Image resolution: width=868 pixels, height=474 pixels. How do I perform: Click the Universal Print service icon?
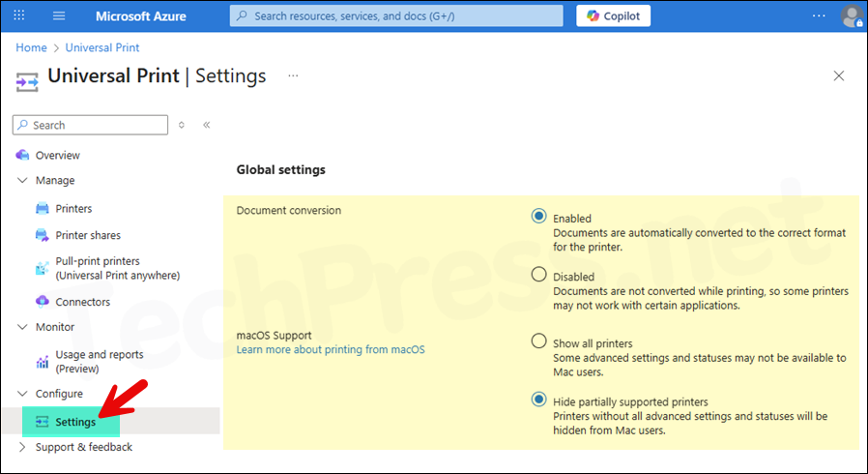[27, 82]
